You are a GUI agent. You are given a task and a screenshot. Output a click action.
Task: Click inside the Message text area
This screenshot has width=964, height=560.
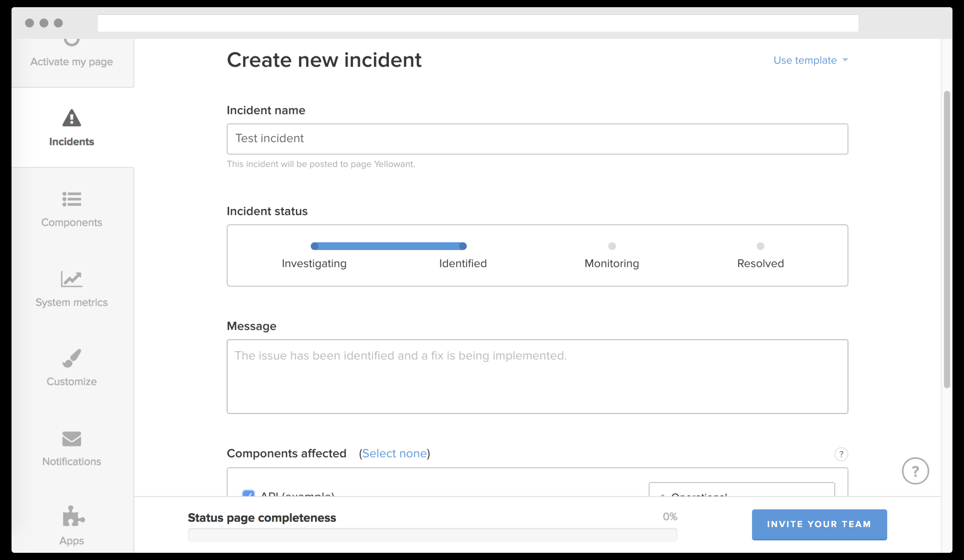[537, 377]
